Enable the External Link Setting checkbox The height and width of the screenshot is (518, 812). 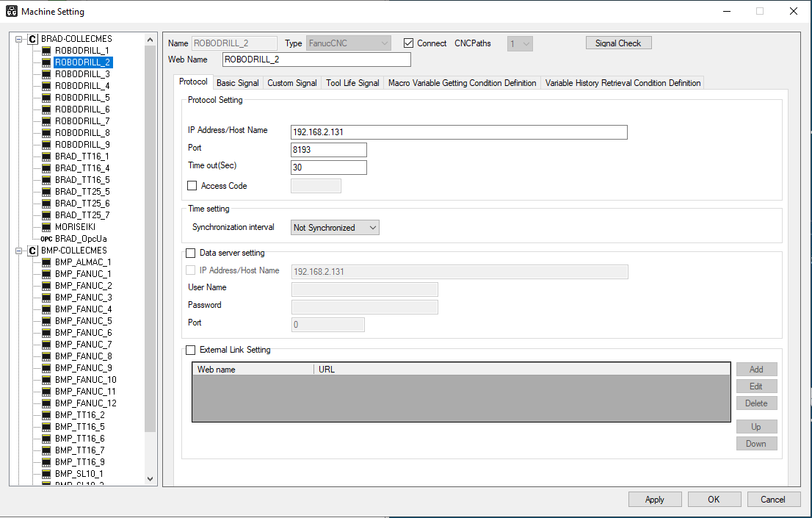tap(191, 350)
